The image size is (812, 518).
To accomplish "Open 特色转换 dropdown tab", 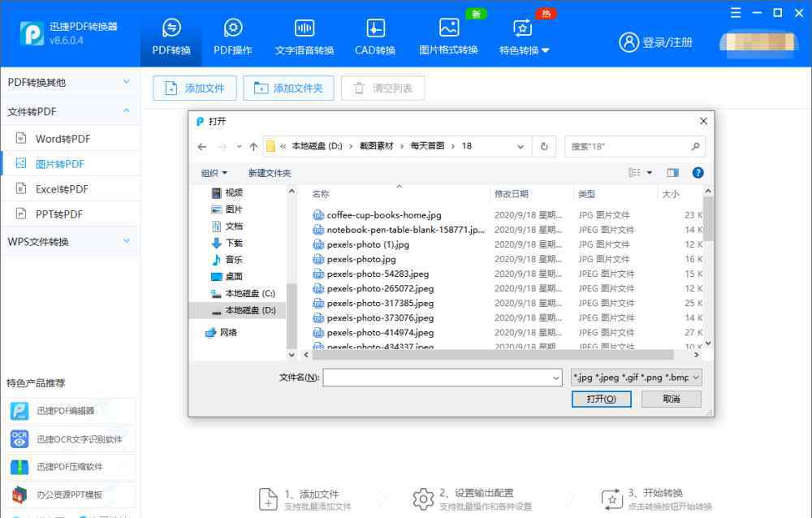I will (524, 37).
